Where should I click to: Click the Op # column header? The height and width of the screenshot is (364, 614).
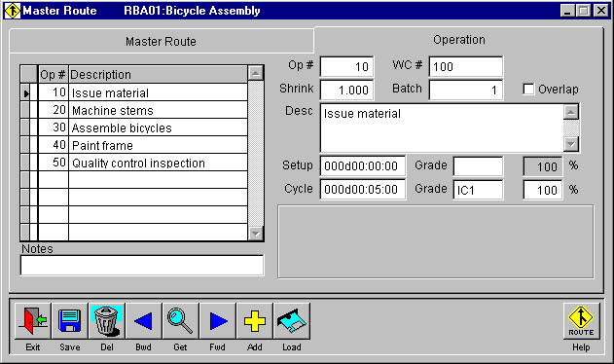(x=54, y=74)
